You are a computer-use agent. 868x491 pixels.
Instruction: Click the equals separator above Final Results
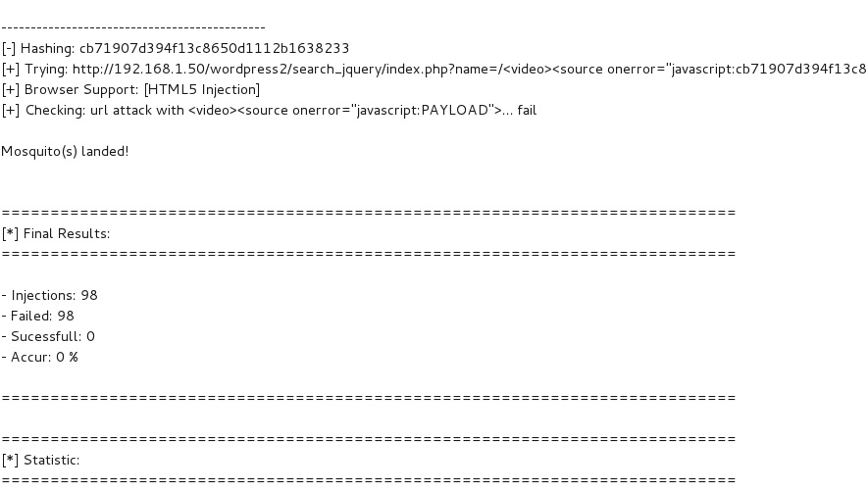[369, 213]
